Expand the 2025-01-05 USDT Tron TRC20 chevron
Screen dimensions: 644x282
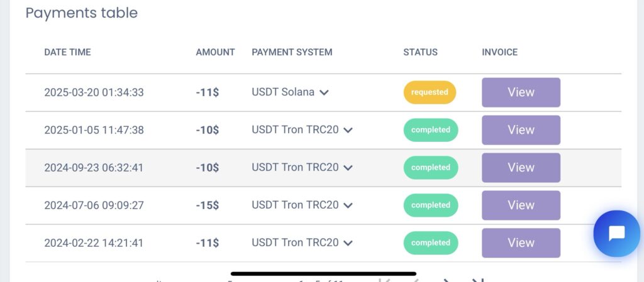[x=348, y=131]
